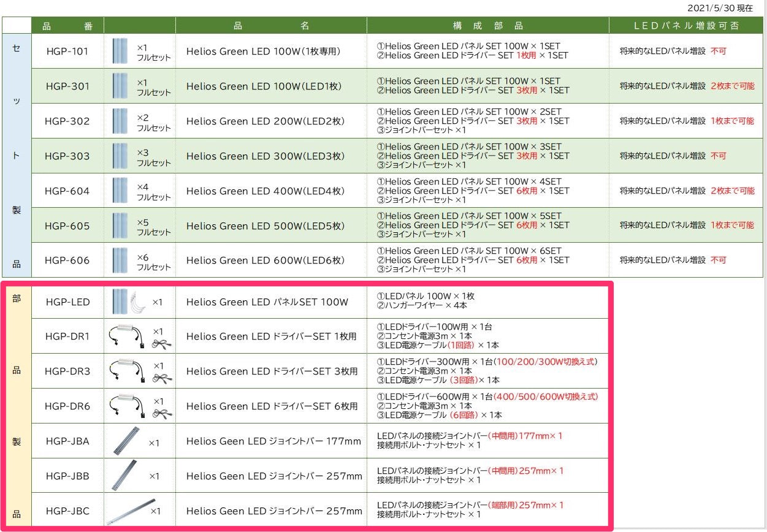
Task: Click the ×3 panel image for HGP-303
Action: pos(120,156)
